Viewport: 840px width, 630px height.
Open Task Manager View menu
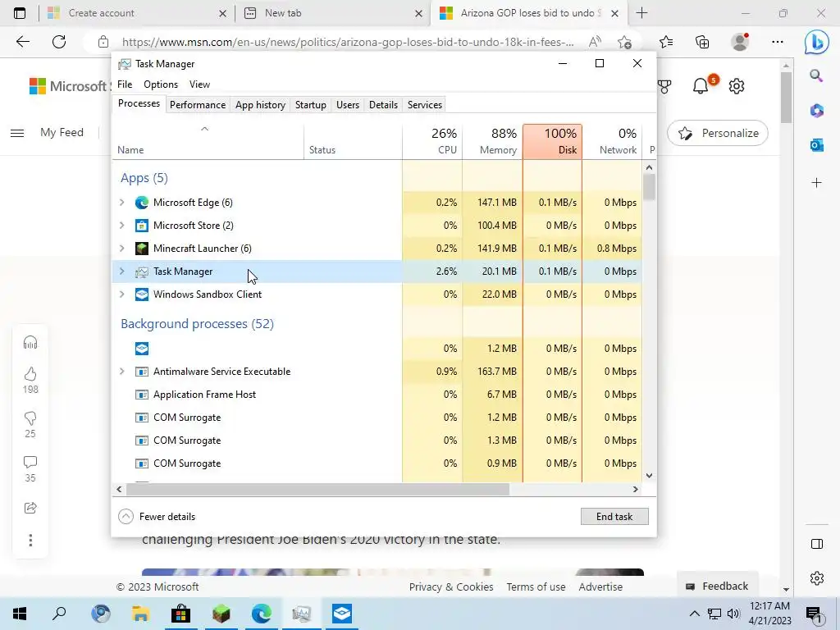(x=199, y=84)
